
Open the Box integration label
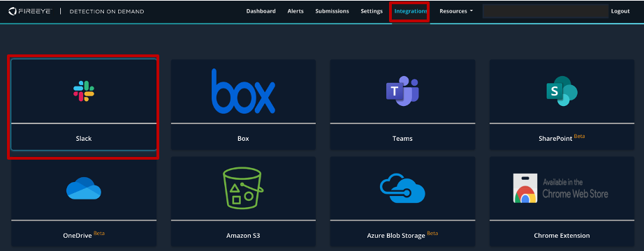coord(243,139)
